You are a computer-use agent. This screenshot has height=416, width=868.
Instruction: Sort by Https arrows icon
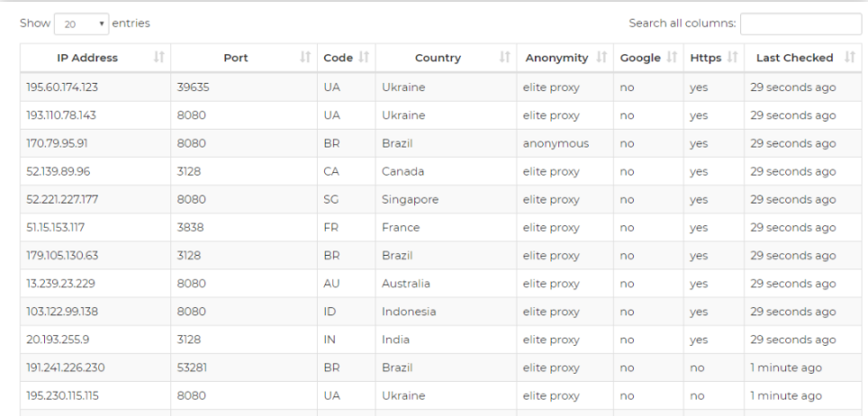(x=732, y=57)
